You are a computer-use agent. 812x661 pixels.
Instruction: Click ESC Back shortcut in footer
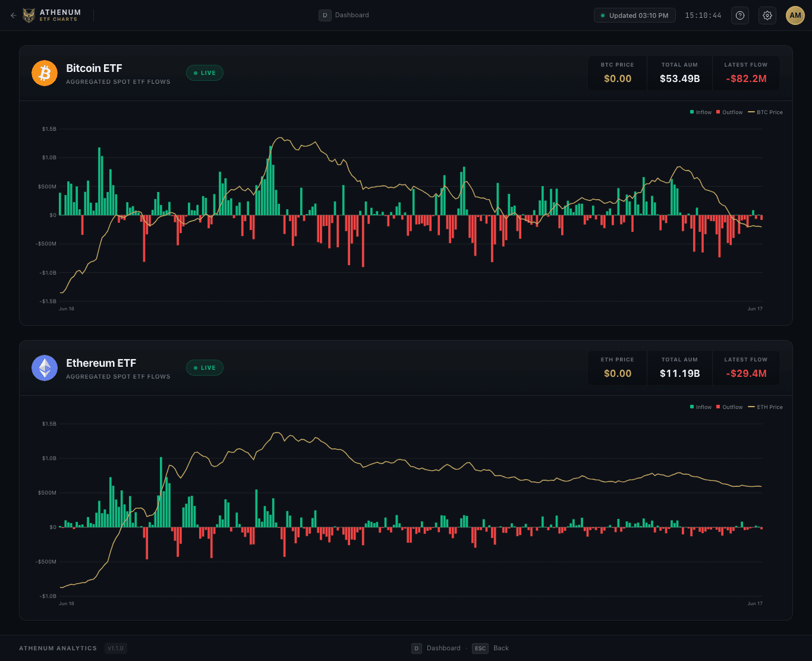[490, 648]
